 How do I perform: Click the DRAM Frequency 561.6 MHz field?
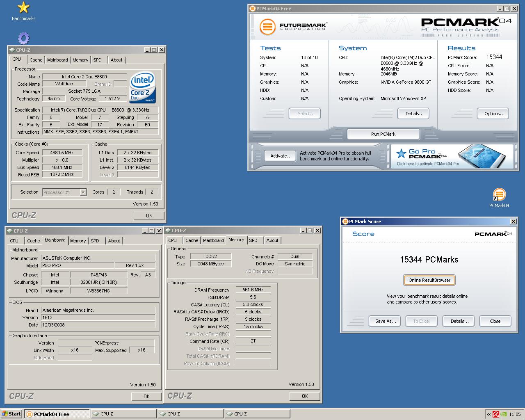click(253, 290)
